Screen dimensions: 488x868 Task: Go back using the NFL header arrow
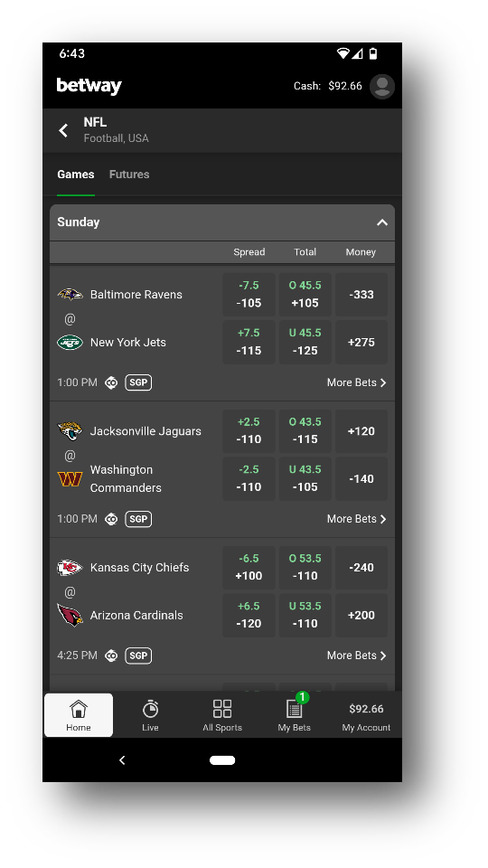63,130
